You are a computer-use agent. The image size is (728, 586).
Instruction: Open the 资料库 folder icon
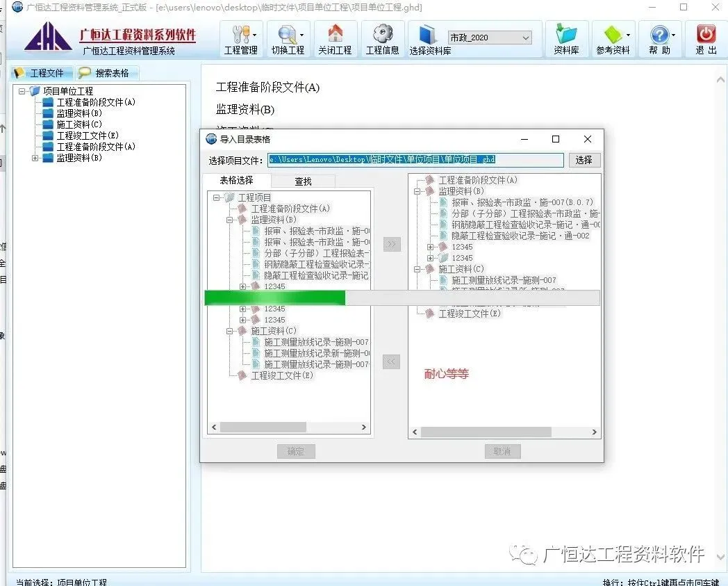point(566,34)
